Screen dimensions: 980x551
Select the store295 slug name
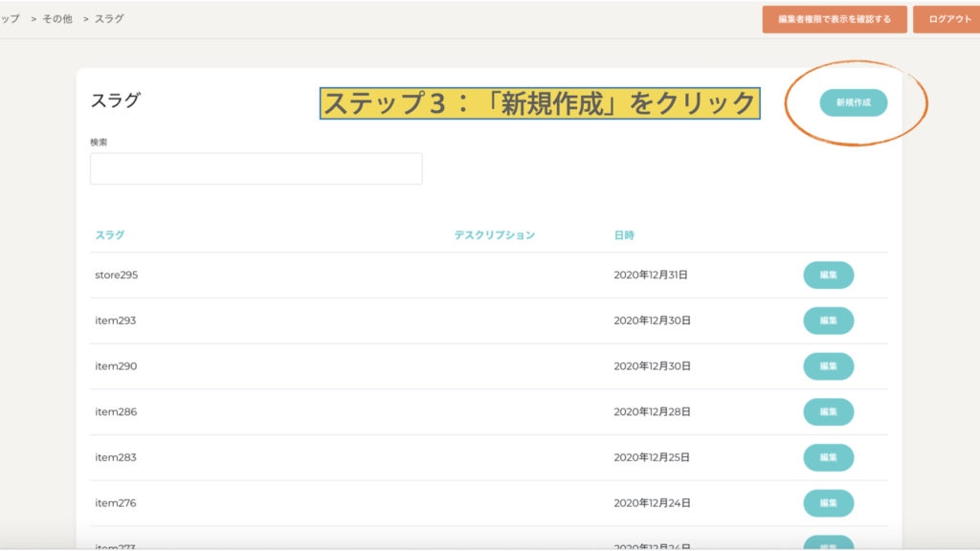pos(116,275)
